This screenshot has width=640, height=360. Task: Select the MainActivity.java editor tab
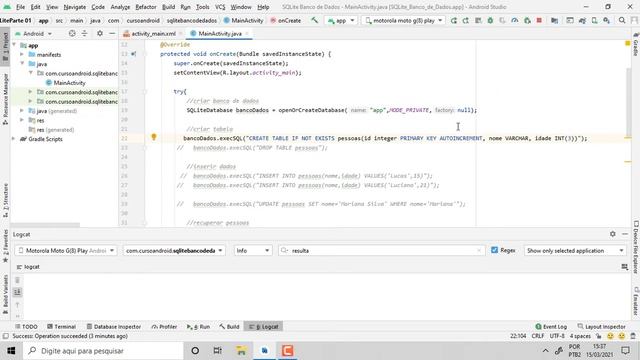pos(220,33)
